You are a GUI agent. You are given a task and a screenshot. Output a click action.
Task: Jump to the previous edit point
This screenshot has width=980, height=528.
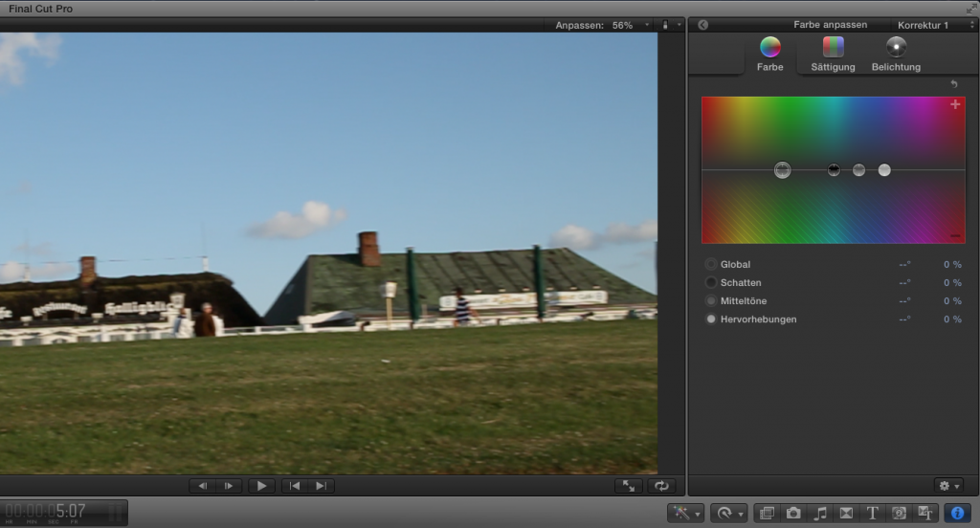click(x=295, y=486)
